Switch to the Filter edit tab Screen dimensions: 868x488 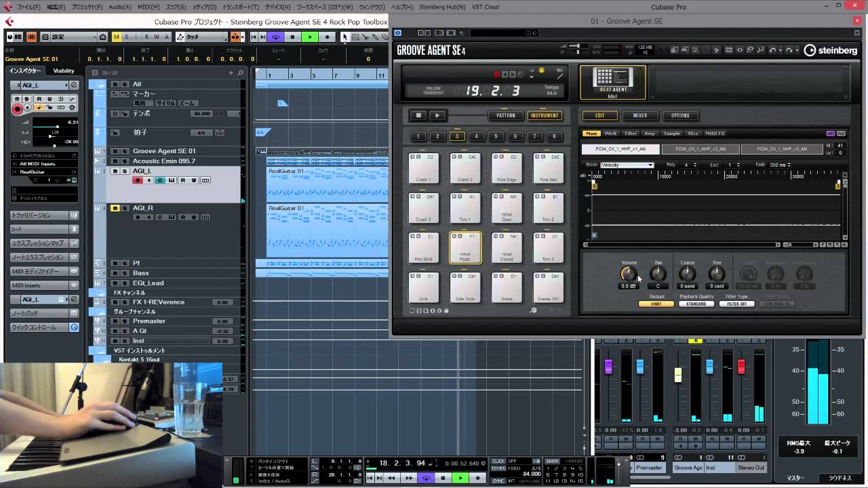click(x=631, y=134)
